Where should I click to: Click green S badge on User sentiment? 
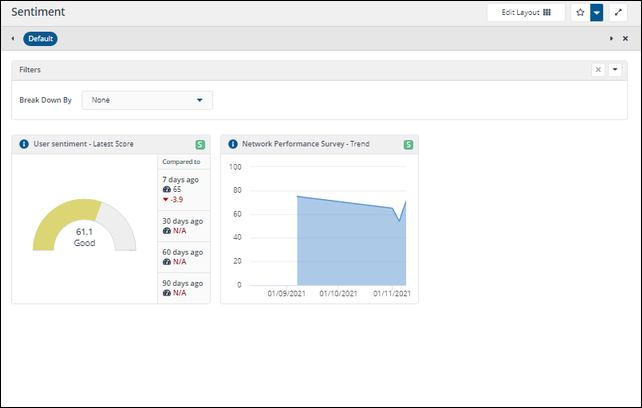coord(200,145)
